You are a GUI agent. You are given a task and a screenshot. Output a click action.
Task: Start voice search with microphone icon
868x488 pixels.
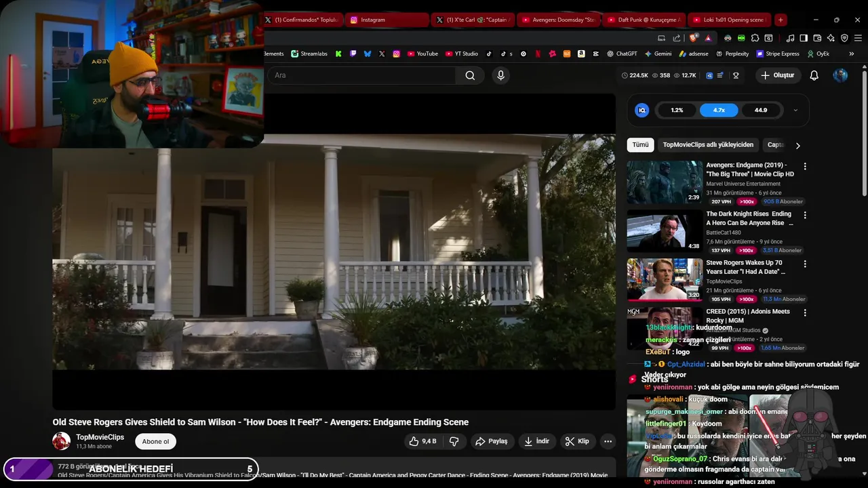pyautogui.click(x=500, y=75)
